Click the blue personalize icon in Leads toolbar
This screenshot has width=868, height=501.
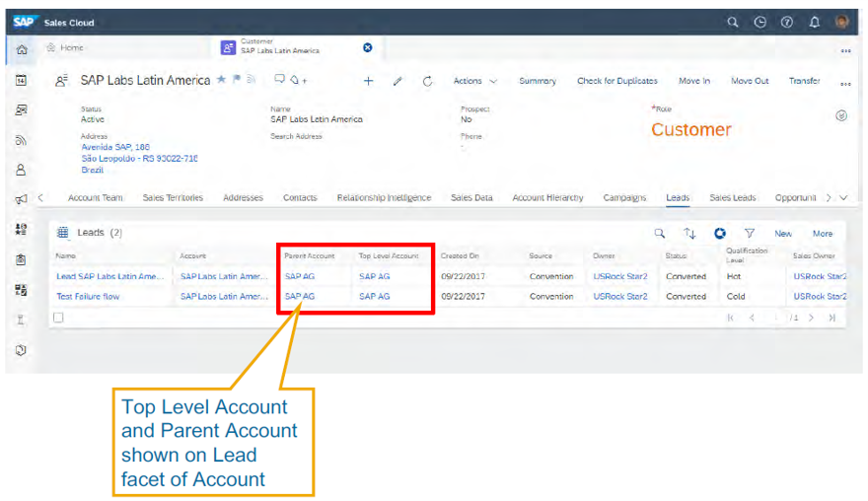click(x=720, y=233)
